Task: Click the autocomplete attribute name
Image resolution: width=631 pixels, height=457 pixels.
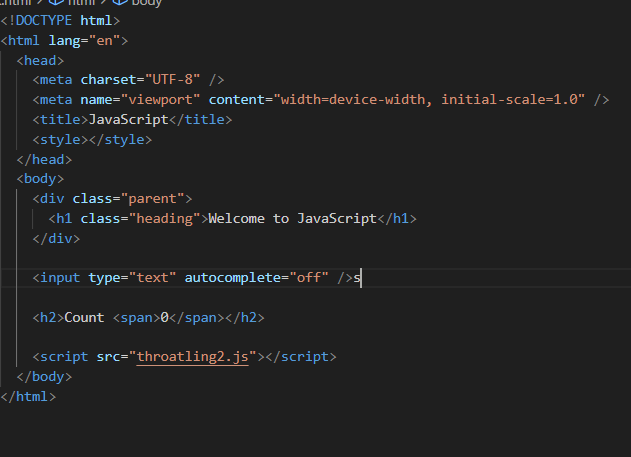Action: (x=236, y=278)
